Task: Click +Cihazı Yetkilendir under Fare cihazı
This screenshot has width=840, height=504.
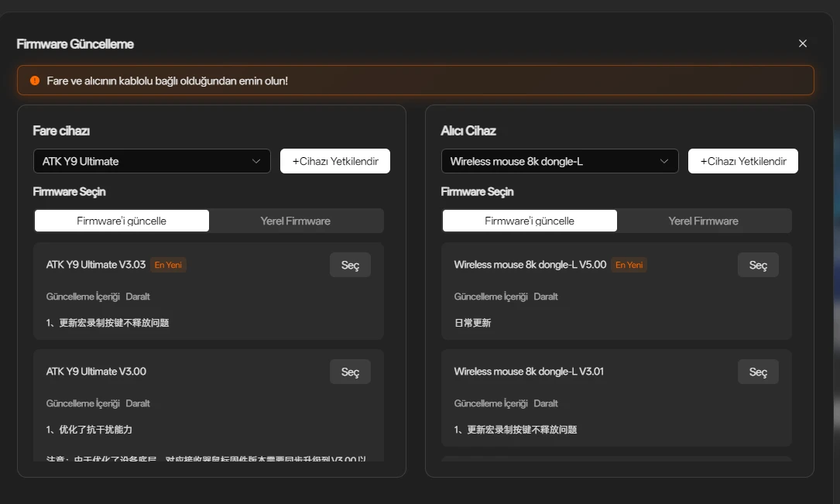Action: click(x=334, y=161)
